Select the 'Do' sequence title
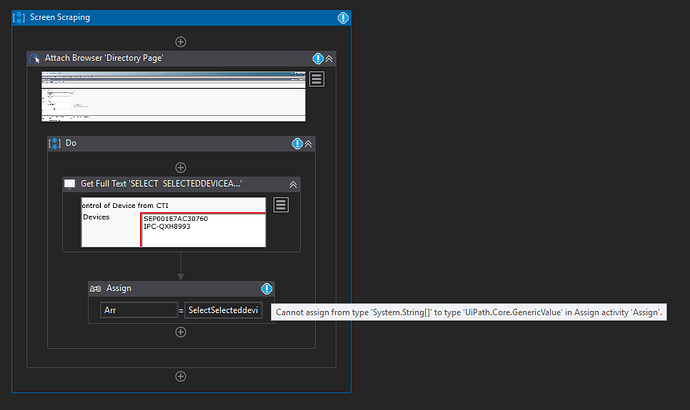The height and width of the screenshot is (410, 690). tap(71, 143)
